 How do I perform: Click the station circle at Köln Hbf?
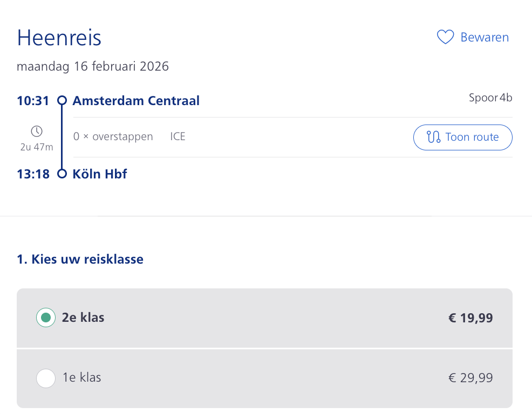coord(62,174)
